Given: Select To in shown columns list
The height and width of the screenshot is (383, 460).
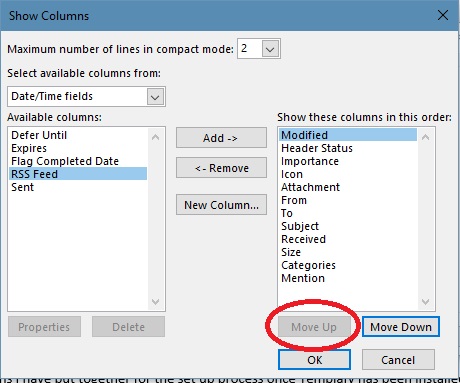Looking at the screenshot, I should pos(348,213).
